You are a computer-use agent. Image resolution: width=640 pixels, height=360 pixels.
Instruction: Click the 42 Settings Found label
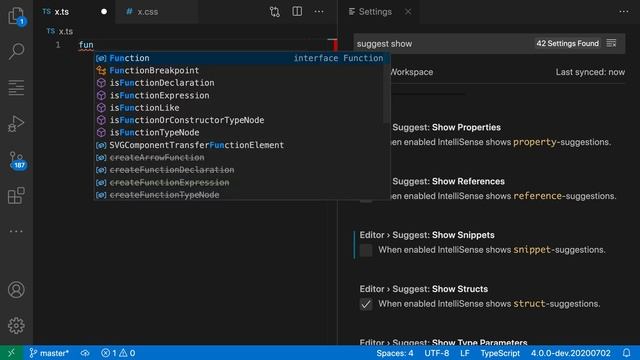[x=567, y=43]
